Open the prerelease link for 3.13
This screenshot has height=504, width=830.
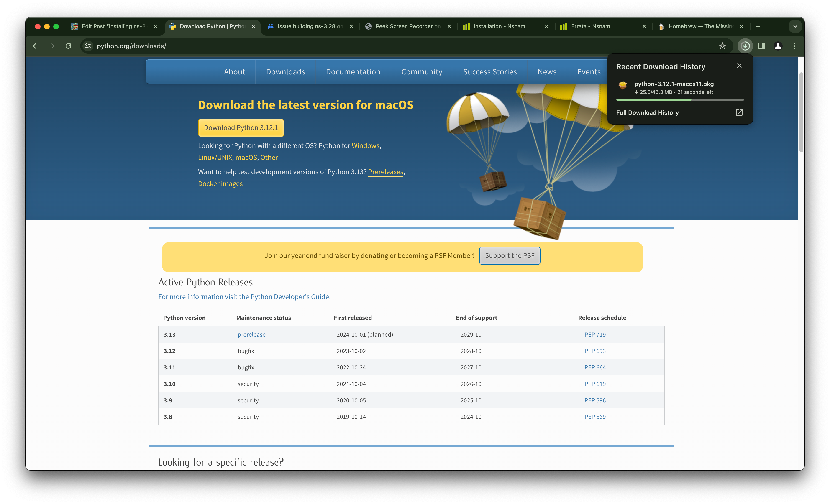click(252, 335)
